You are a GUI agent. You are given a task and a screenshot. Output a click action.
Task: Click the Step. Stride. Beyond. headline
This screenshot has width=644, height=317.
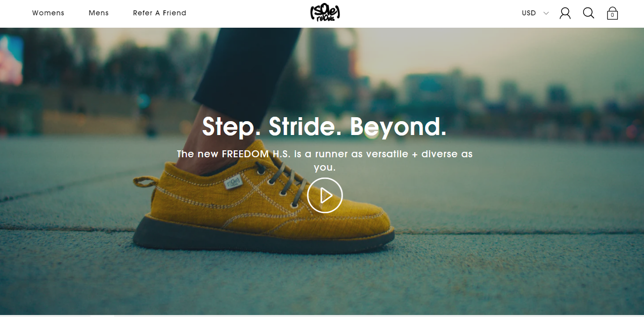(x=324, y=127)
